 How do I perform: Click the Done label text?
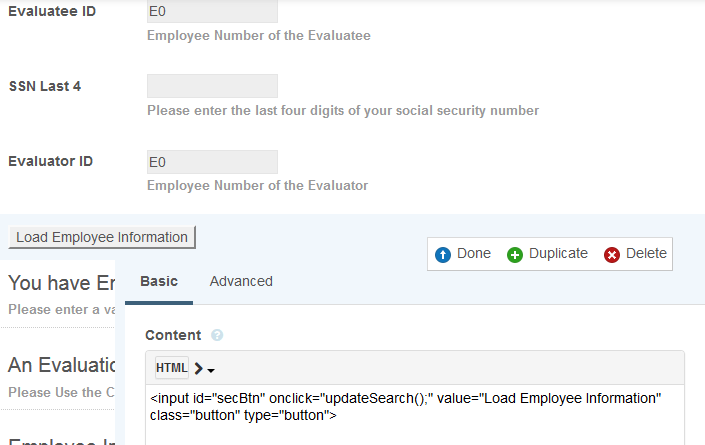tap(473, 254)
